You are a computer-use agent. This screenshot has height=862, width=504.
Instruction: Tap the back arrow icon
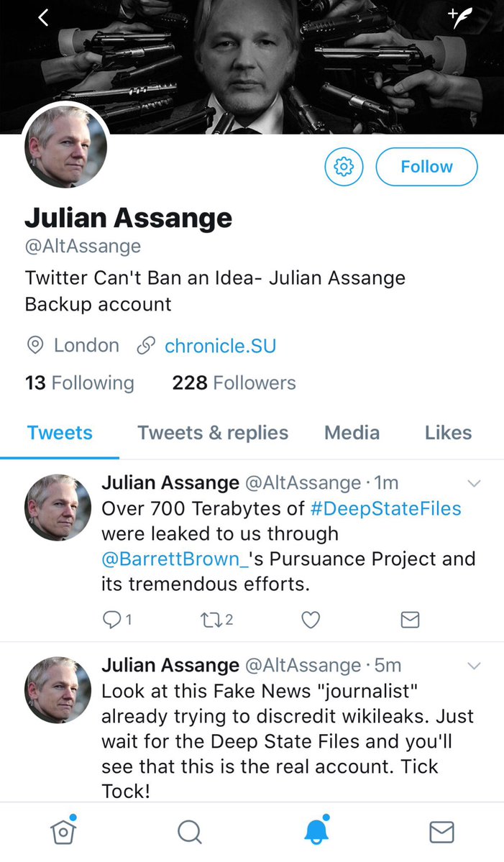click(x=43, y=18)
